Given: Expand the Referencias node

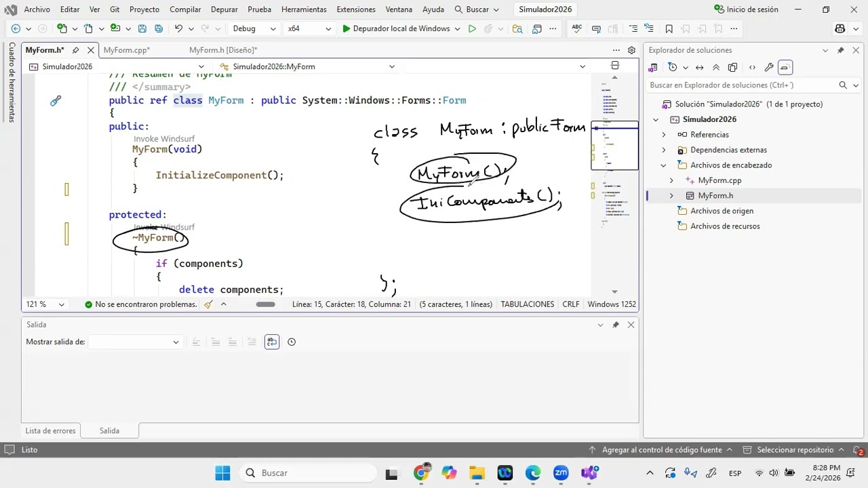Looking at the screenshot, I should [x=664, y=134].
